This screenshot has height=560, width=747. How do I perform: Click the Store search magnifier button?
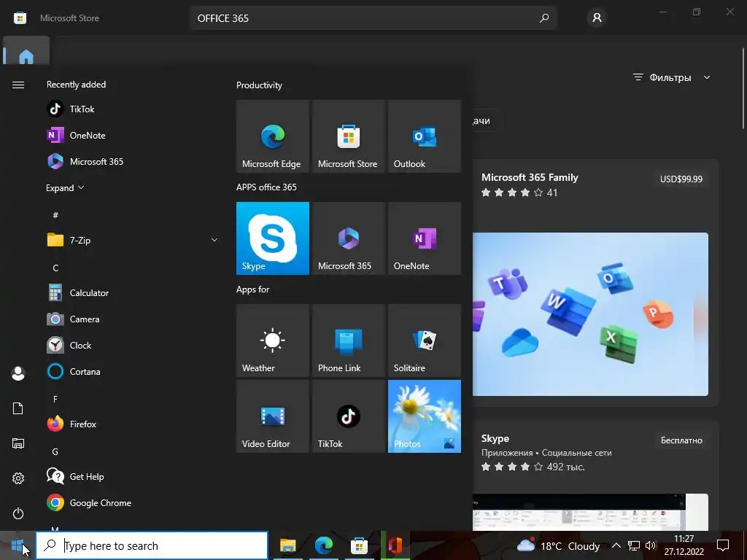[544, 18]
